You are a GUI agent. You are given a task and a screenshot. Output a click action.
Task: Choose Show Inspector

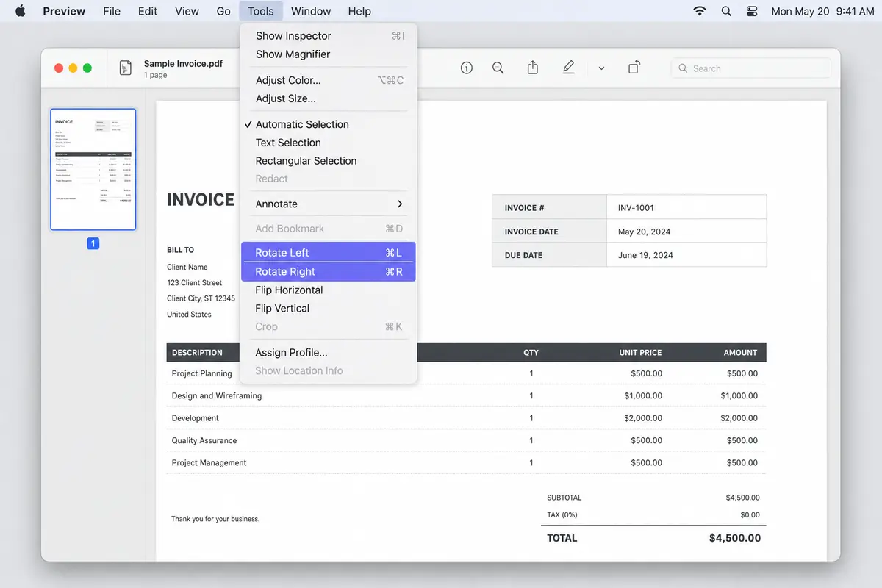point(329,35)
